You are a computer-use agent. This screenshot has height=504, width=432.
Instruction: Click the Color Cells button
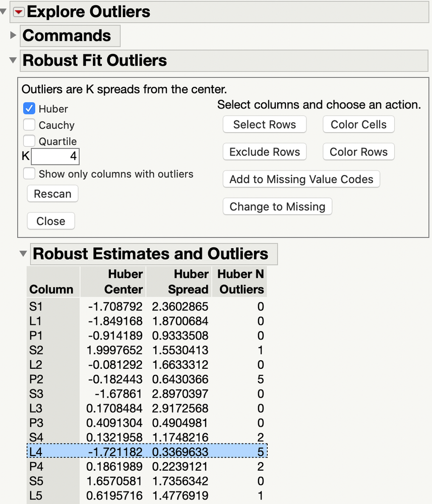pyautogui.click(x=358, y=125)
